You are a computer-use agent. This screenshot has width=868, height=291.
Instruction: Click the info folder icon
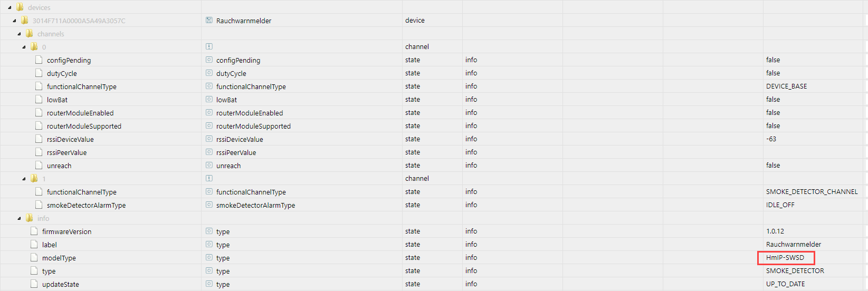[29, 218]
